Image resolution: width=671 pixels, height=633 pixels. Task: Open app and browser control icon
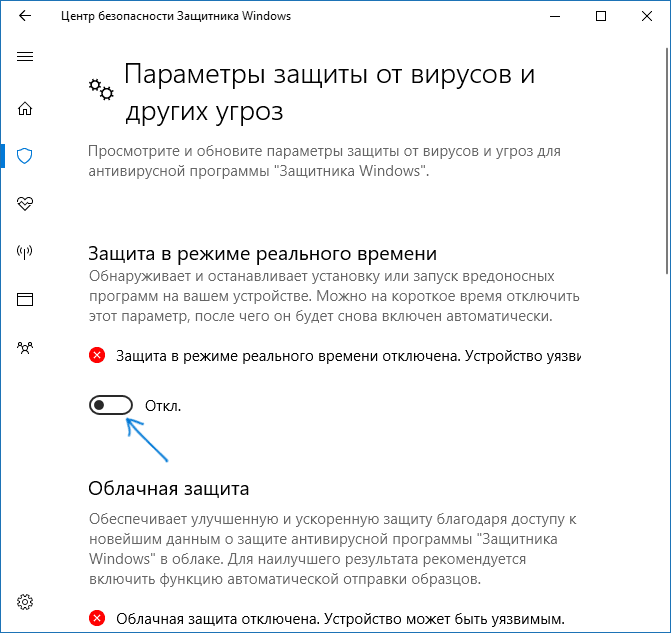coord(25,299)
